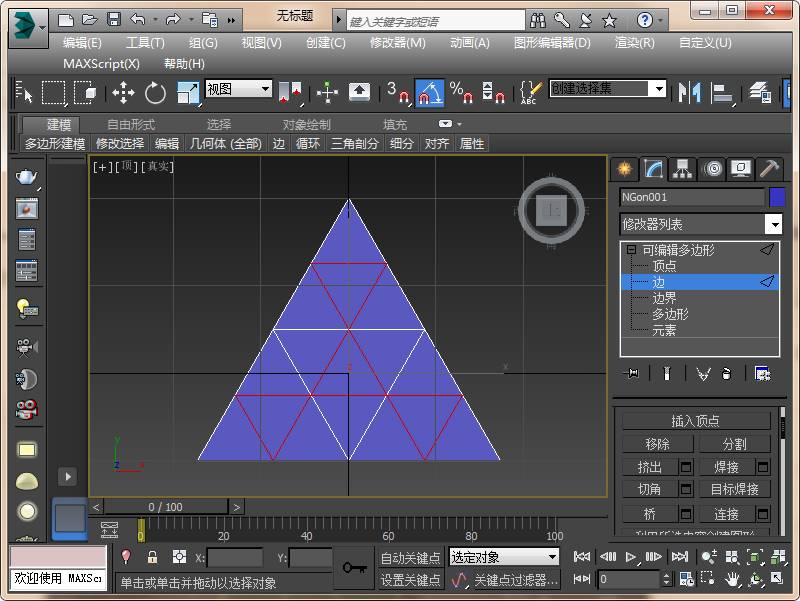Open settings box next to 焊接
Screen dimensions: 800x601
coord(763,467)
